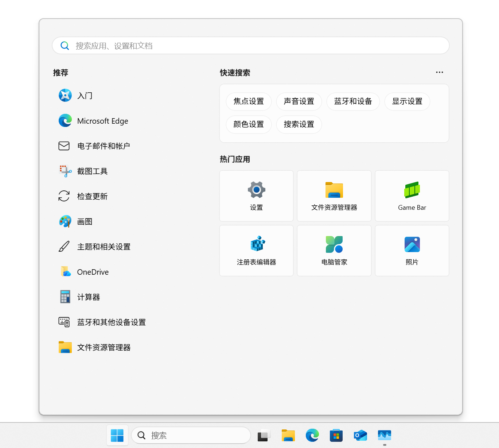The image size is (499, 448).
Task: Open 主题和相关设置 from recommended list
Action: click(104, 247)
